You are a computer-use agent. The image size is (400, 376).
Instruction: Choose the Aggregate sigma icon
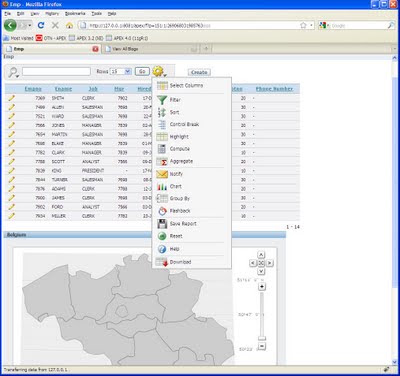point(162,161)
